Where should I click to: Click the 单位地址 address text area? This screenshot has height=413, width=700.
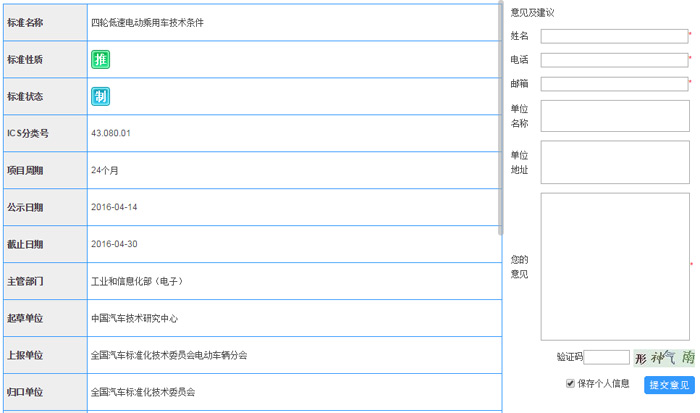click(614, 162)
